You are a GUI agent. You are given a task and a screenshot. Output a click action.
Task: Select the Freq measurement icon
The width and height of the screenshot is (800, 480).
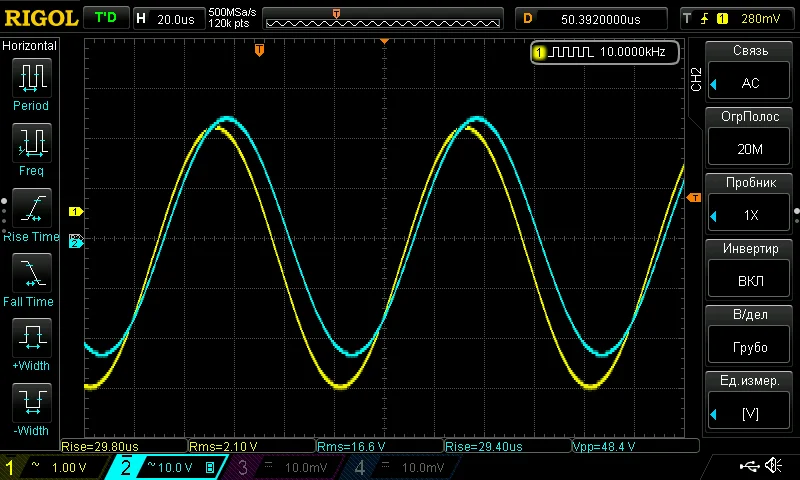point(32,142)
